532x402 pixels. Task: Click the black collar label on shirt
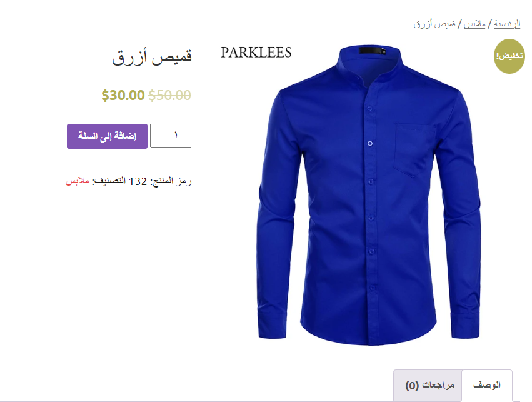(x=372, y=51)
